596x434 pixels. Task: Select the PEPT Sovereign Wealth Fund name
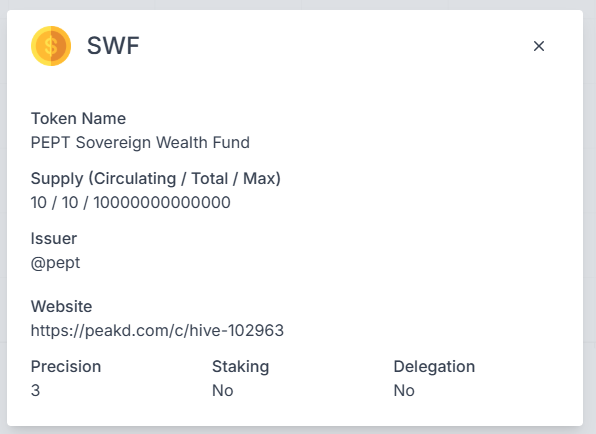140,143
